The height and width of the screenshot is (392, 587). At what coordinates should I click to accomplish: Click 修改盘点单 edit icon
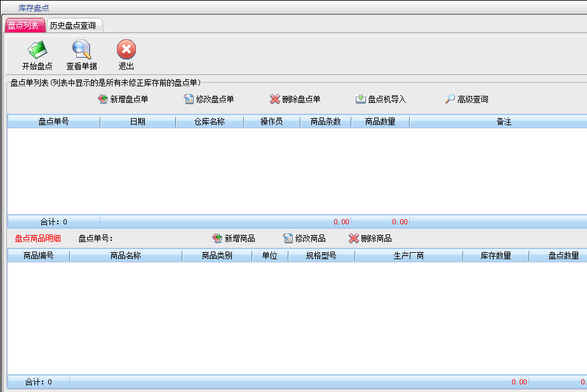coord(209,99)
